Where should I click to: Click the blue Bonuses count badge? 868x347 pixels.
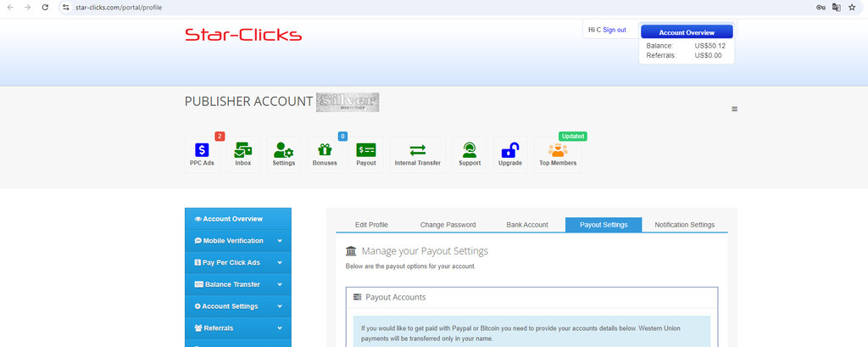(342, 137)
